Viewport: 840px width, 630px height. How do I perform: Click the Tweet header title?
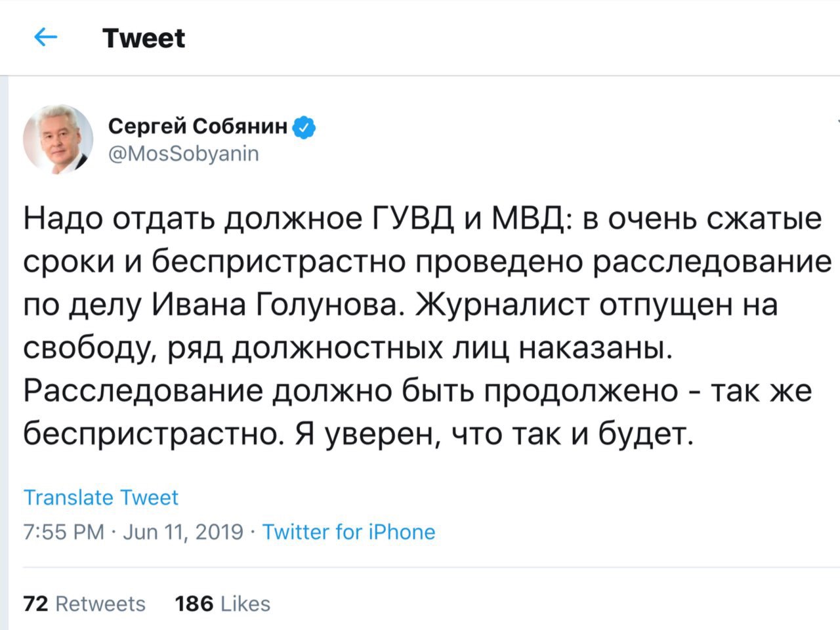144,38
